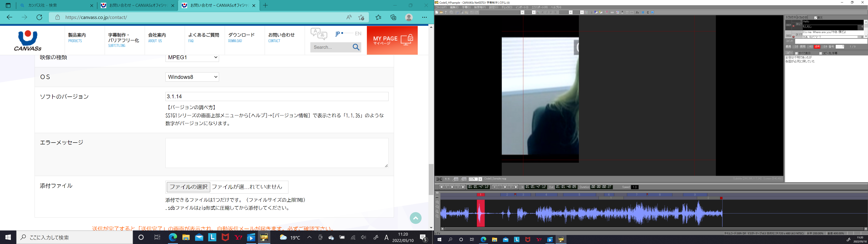Toggle the 原文 checkbox

(x=816, y=18)
